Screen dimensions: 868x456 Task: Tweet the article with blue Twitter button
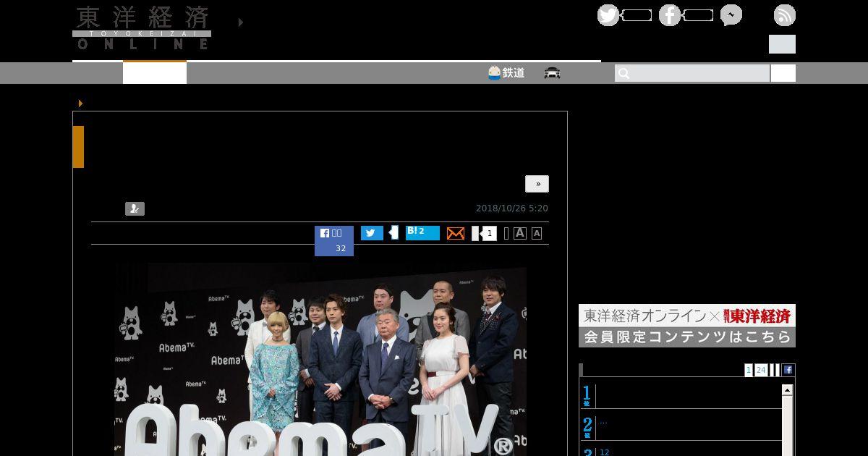[x=372, y=233]
